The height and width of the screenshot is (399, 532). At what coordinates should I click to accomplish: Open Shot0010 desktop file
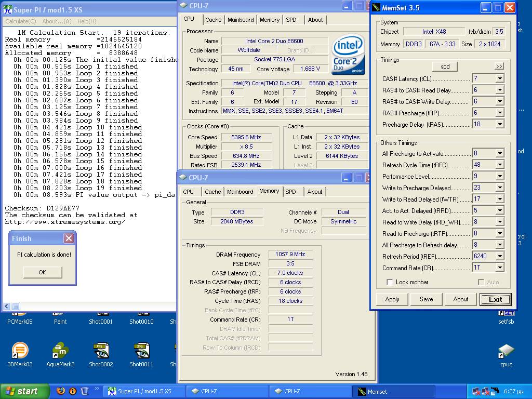click(x=141, y=318)
